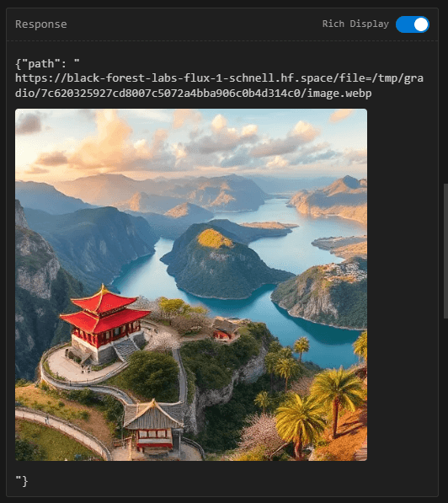Click the vertical scrollbar thumb at right

[445, 251]
